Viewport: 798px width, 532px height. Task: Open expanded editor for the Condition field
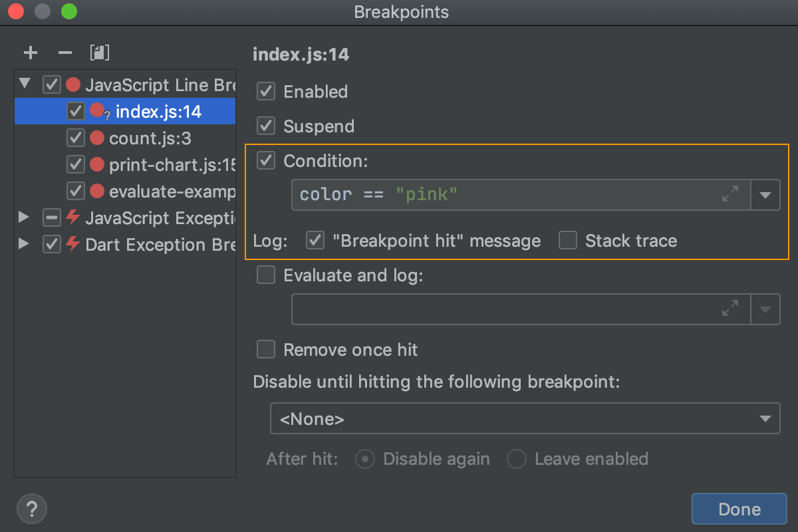click(730, 194)
